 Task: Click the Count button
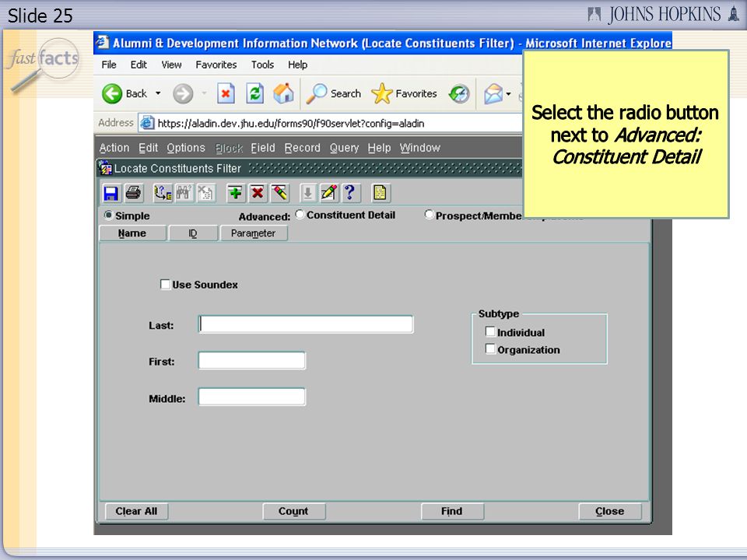pos(294,512)
